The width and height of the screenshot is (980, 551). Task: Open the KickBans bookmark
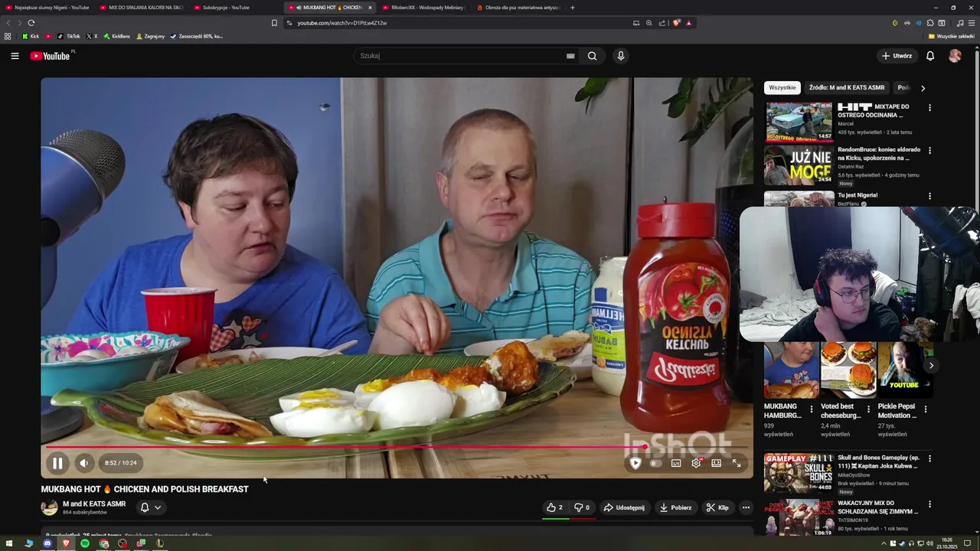116,36
